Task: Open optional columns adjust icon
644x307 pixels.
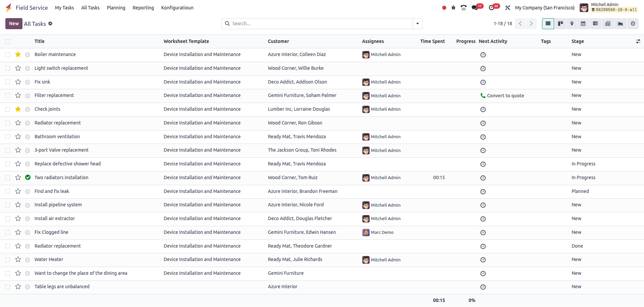Action: click(638, 41)
